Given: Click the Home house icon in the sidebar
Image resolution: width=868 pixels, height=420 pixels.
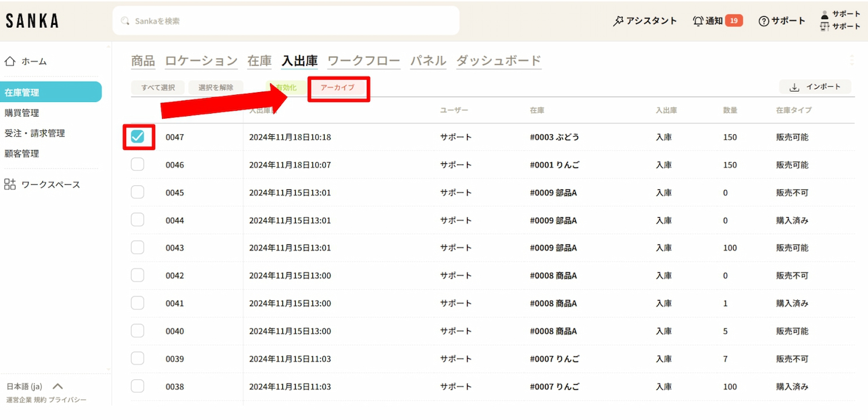Looking at the screenshot, I should pyautogui.click(x=10, y=61).
